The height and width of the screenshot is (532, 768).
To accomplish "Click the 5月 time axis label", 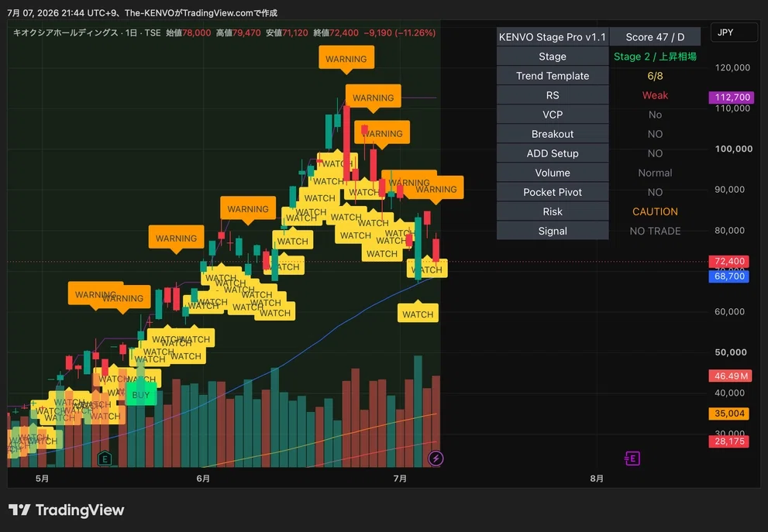I will pyautogui.click(x=42, y=478).
